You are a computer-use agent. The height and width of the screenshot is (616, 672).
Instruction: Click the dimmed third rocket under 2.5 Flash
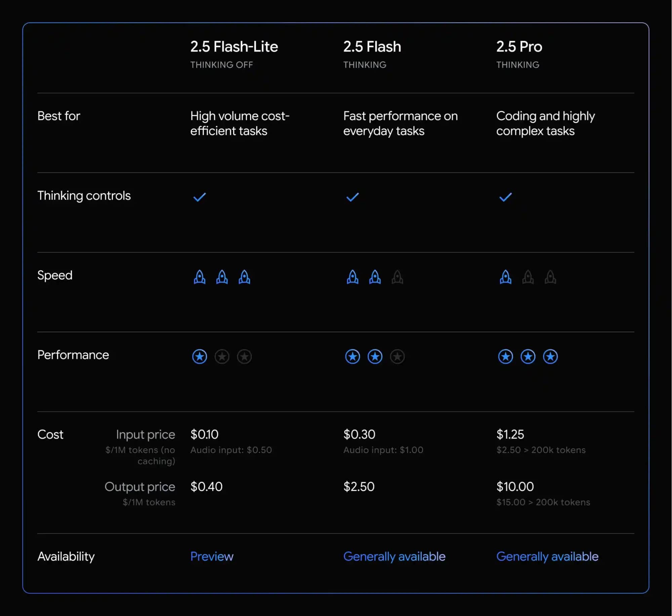coord(397,277)
